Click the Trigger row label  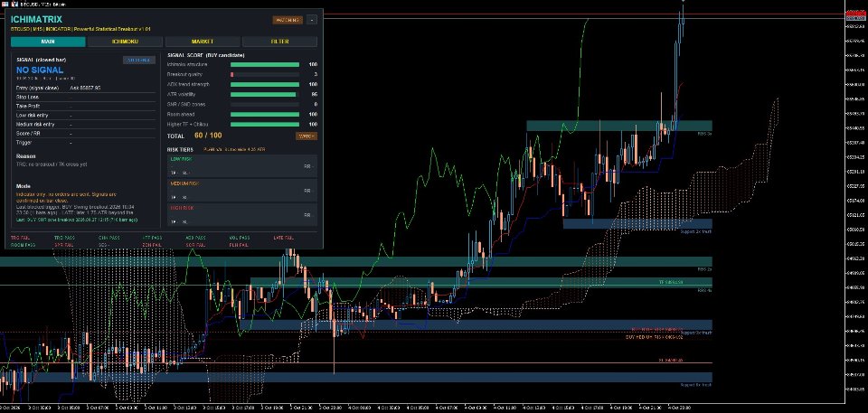pos(24,143)
